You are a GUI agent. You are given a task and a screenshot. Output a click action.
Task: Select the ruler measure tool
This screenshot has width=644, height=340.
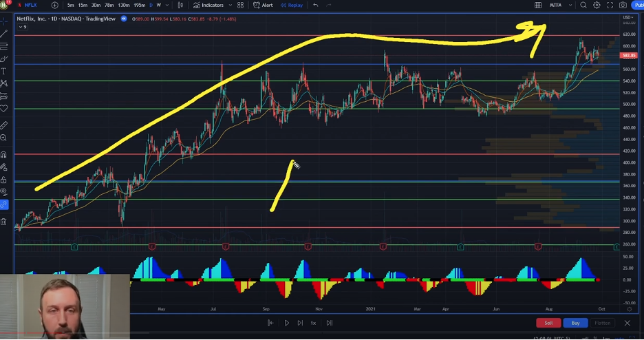tap(4, 125)
